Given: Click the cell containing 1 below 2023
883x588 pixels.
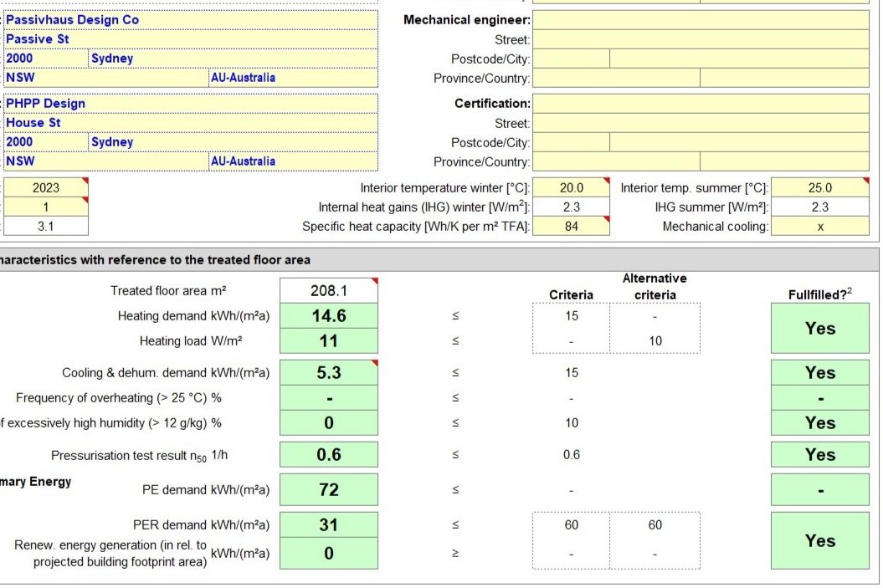Looking at the screenshot, I should (x=46, y=207).
